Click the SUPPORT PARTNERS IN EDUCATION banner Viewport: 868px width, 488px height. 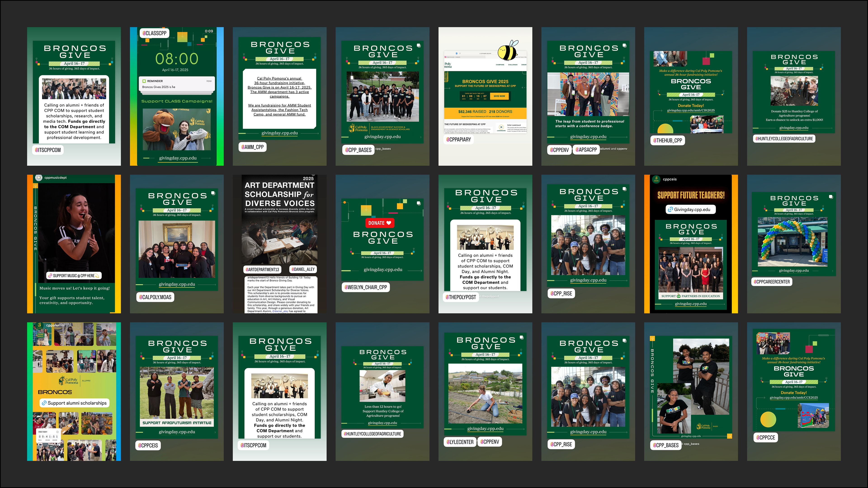(x=690, y=296)
